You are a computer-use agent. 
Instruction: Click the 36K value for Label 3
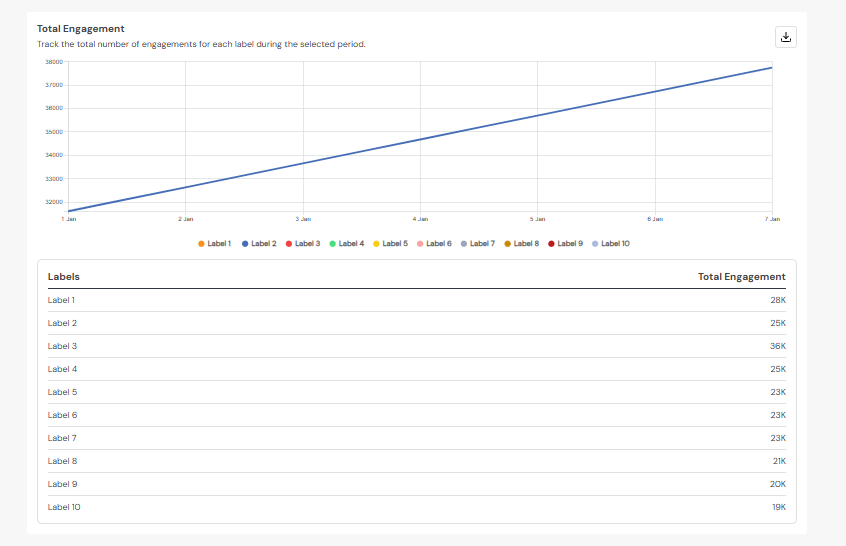pyautogui.click(x=777, y=346)
